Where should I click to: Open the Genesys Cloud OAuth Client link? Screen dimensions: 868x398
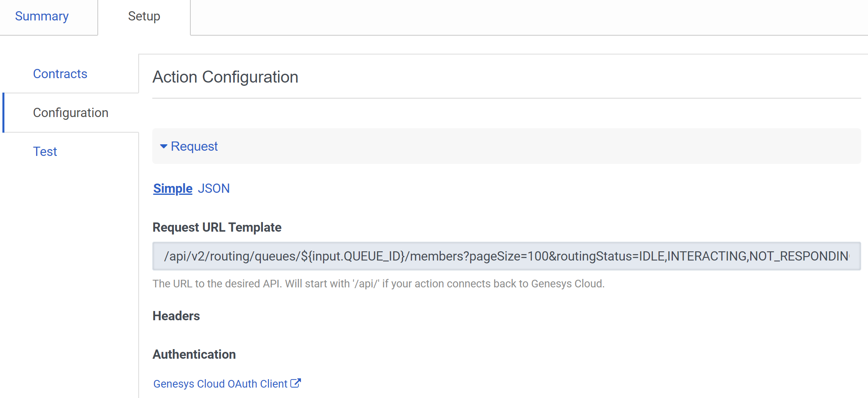tap(220, 384)
